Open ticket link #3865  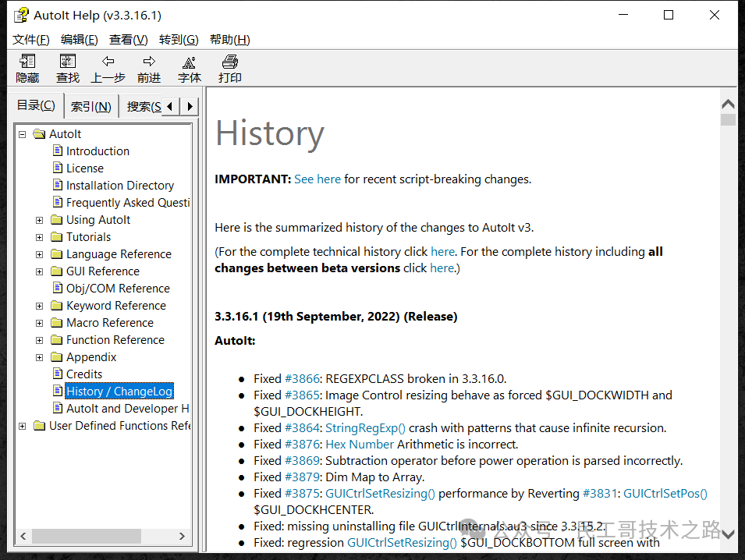[x=302, y=395]
